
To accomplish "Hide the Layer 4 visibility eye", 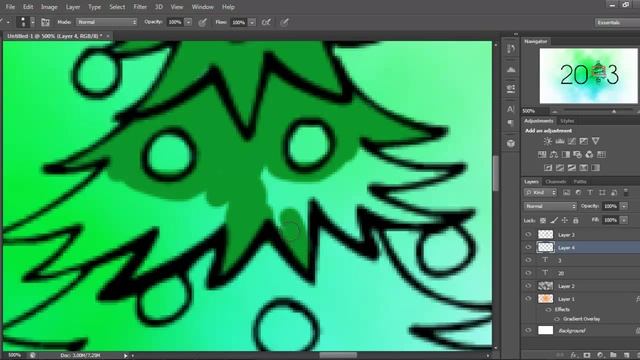I will point(529,247).
